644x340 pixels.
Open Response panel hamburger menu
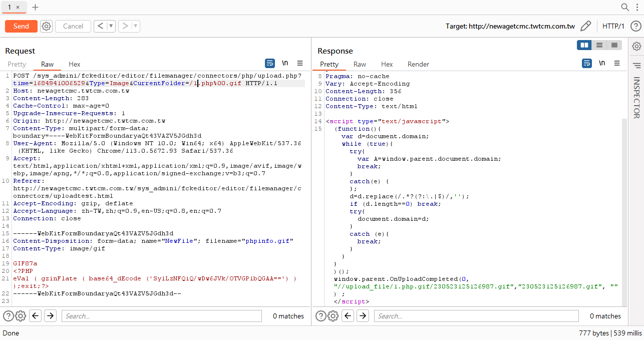617,63
